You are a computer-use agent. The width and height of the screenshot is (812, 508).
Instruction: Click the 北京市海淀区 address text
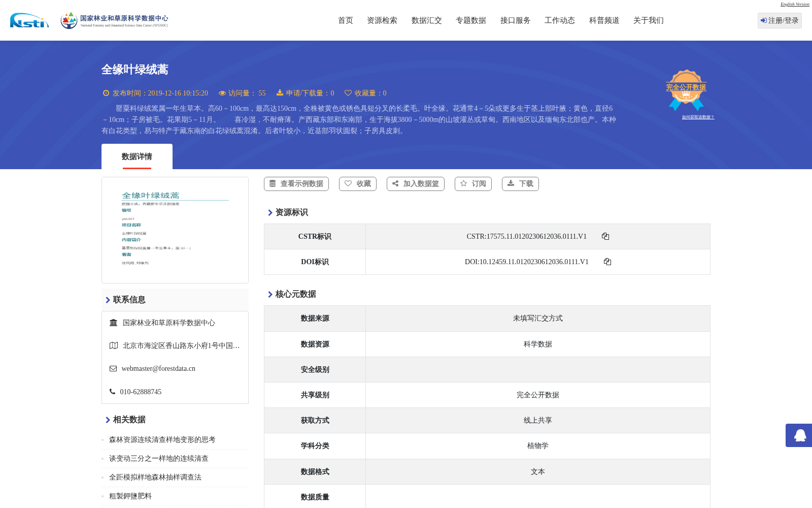181,345
